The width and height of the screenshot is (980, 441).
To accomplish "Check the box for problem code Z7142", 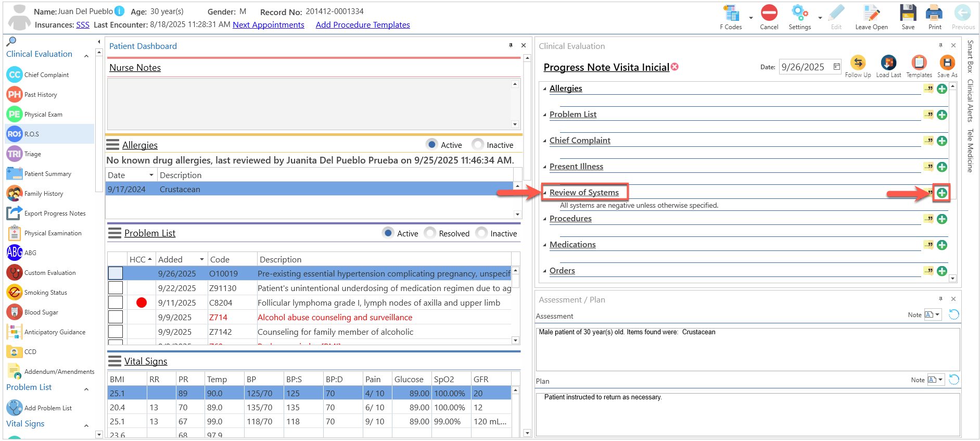I will pyautogui.click(x=116, y=332).
